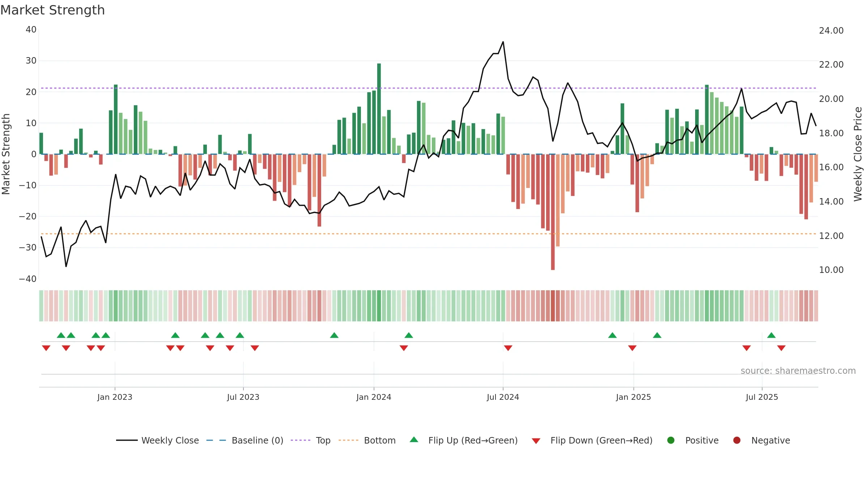Click the Jan 2024 x-axis label
Viewport: 868px width, 488px height.
pyautogui.click(x=374, y=397)
